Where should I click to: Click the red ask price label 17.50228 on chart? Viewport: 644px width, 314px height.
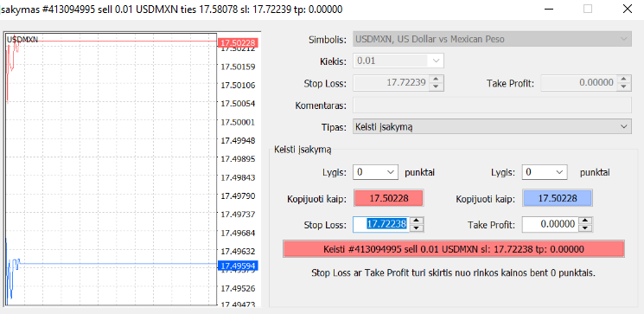(x=238, y=42)
